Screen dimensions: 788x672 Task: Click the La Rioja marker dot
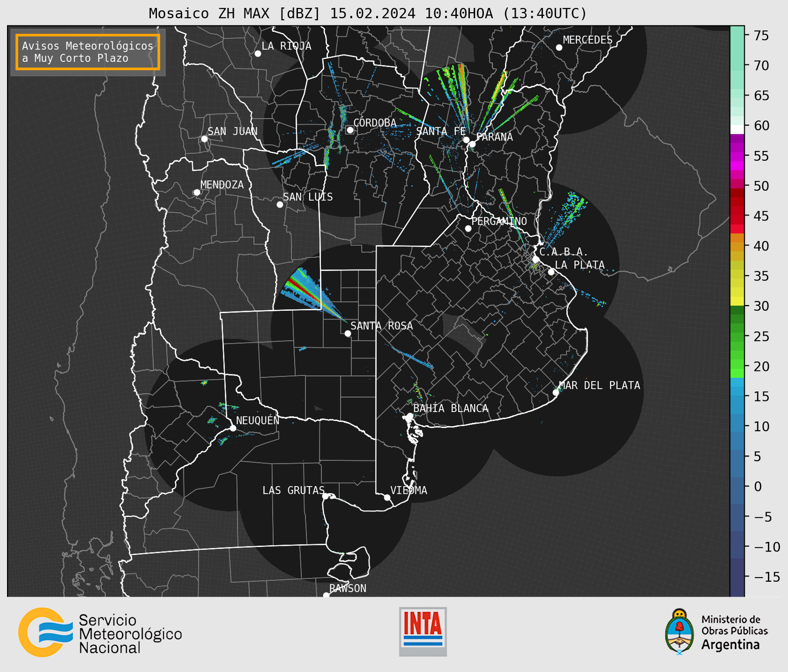pos(258,54)
